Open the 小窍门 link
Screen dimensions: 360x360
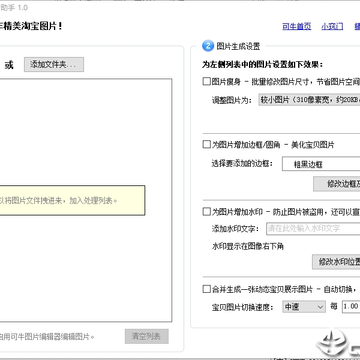332,26
